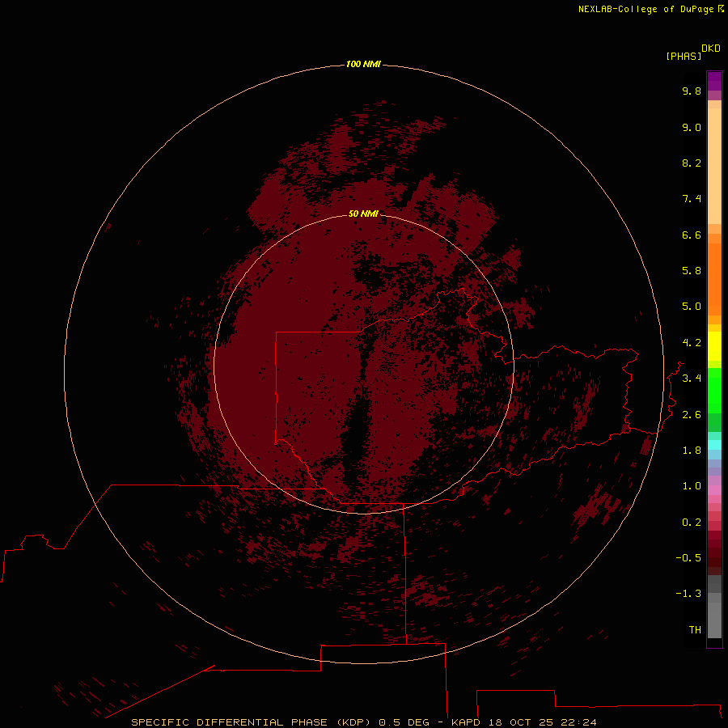The image size is (728, 728).
Task: Click the 2.6 color scale value
Action: coord(692,415)
